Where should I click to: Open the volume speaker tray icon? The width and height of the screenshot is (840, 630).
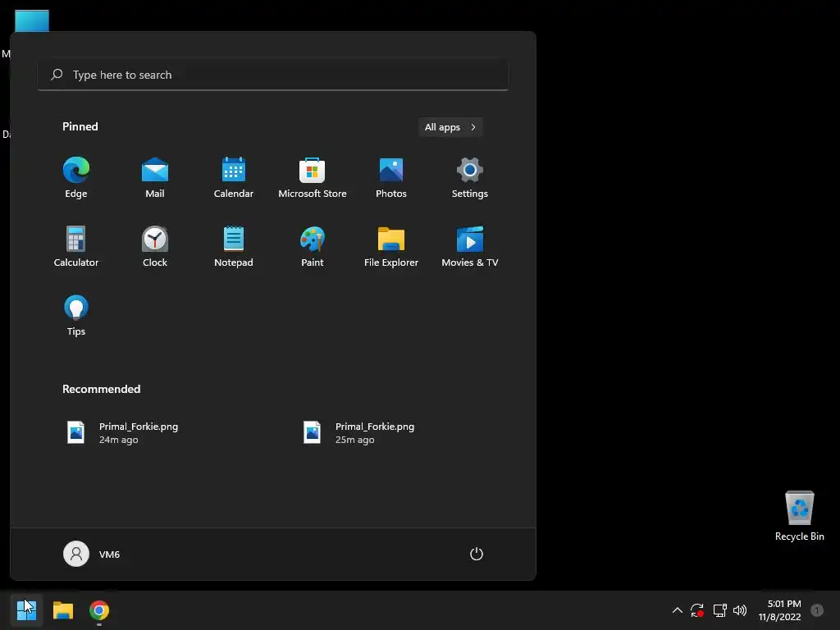(740, 610)
